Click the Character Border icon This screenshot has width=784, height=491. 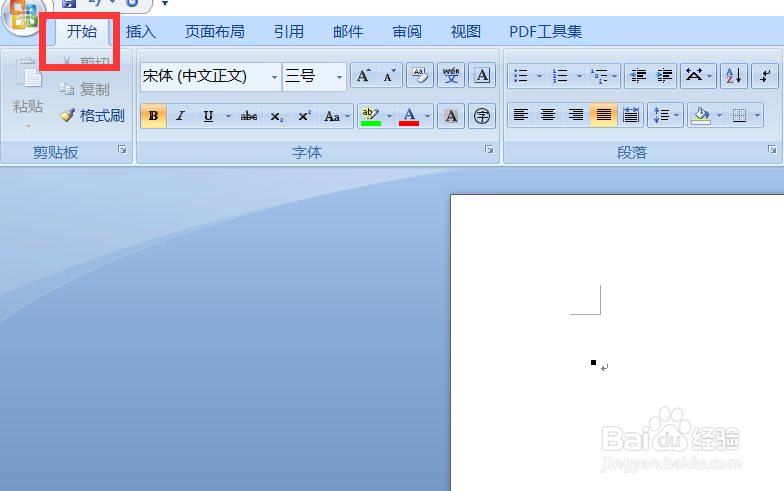click(482, 76)
